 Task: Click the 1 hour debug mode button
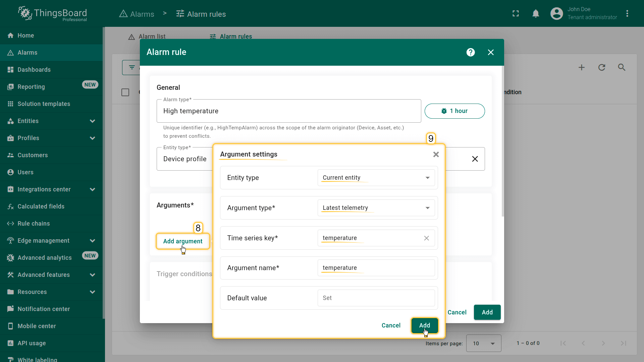point(454,111)
